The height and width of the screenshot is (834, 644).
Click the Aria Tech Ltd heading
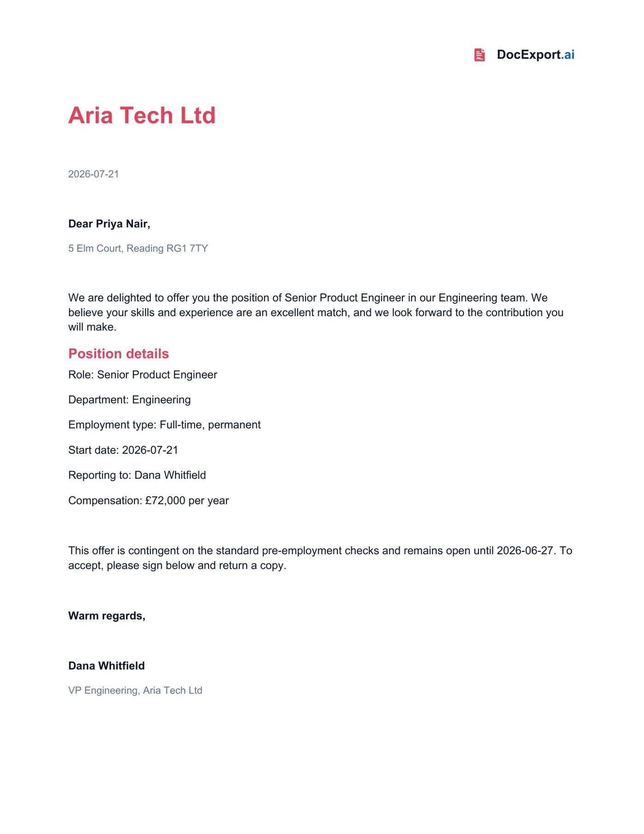pos(142,115)
